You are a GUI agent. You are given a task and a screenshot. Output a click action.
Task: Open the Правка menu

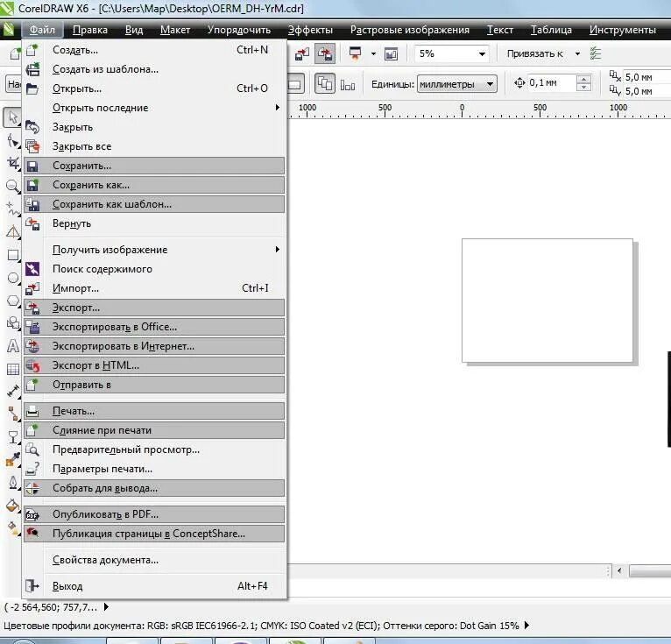(90, 30)
